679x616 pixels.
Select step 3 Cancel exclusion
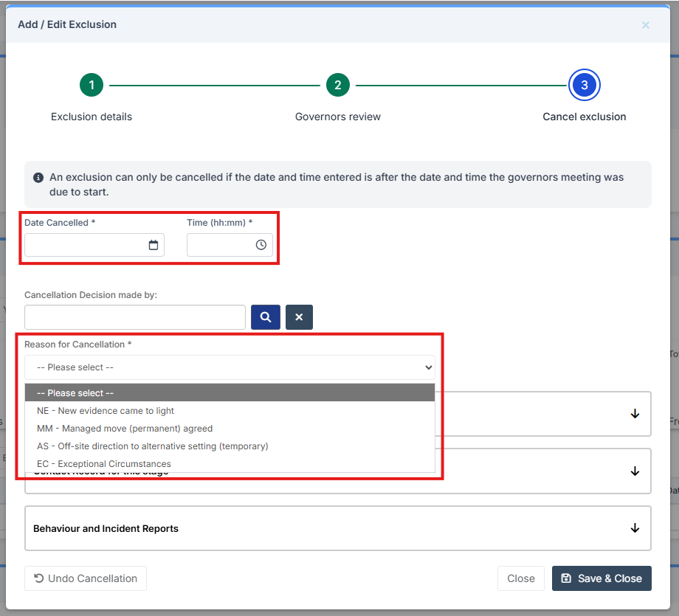[585, 85]
